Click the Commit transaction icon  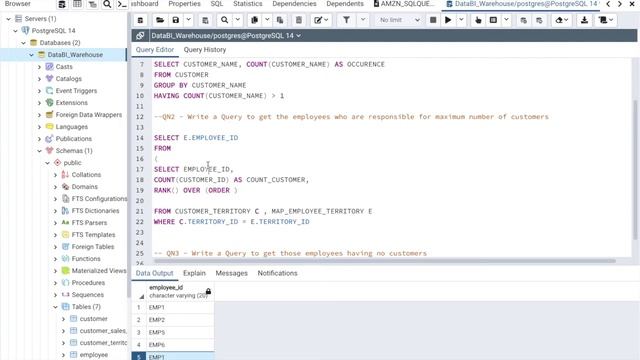pos(524,20)
